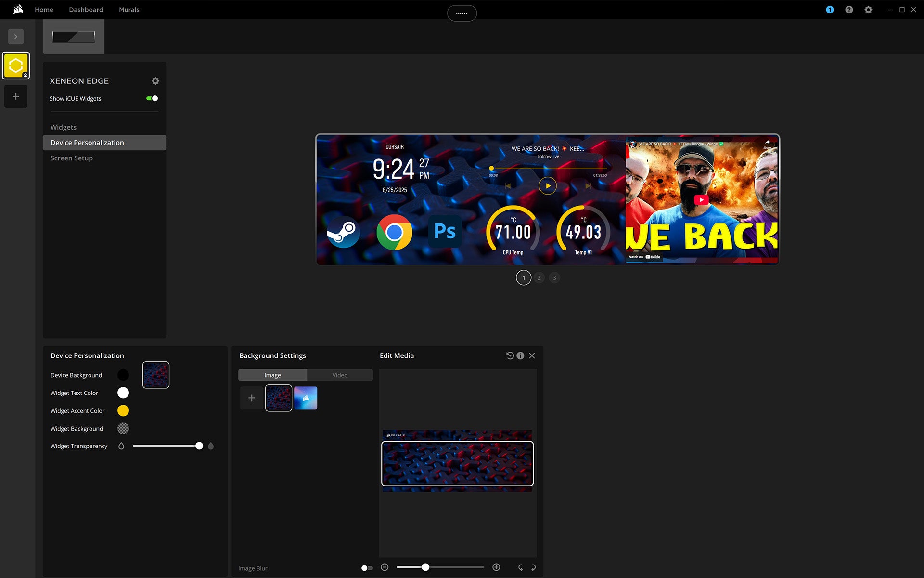Expand the left sidebar chevron
This screenshot has width=924, height=578.
click(16, 37)
